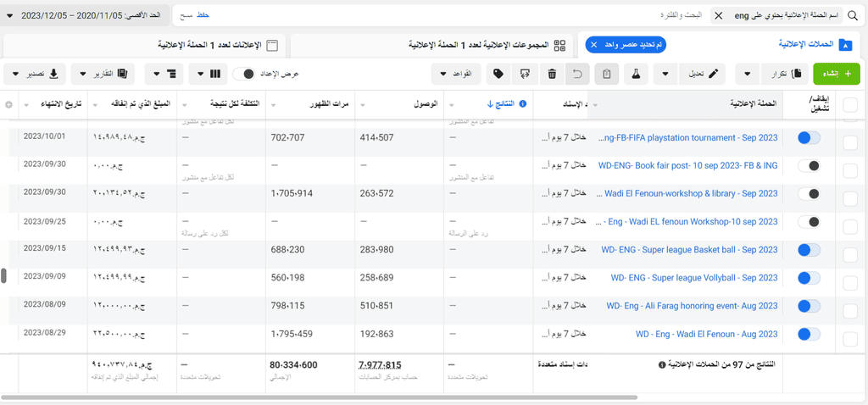Click impressions value 1,795,459
868x405 pixels.
(292, 334)
